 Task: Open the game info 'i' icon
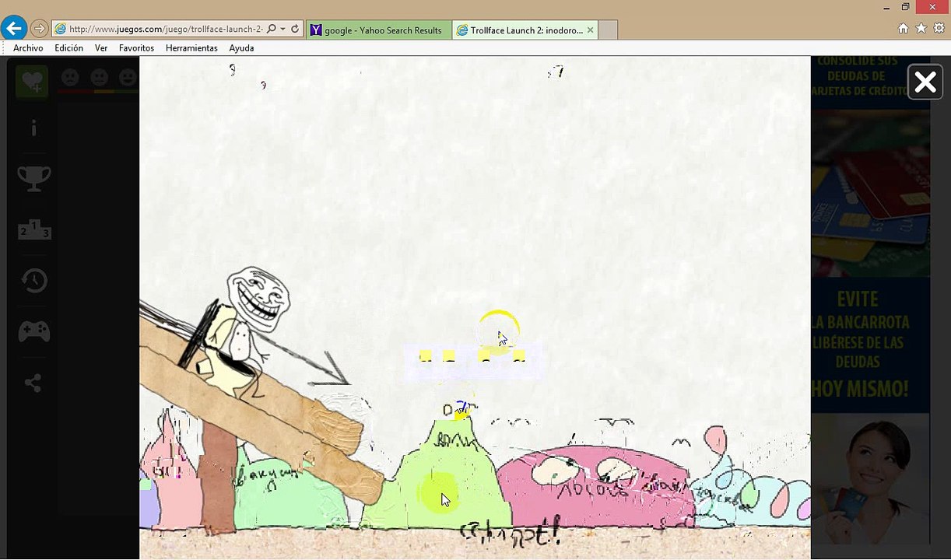click(x=33, y=128)
